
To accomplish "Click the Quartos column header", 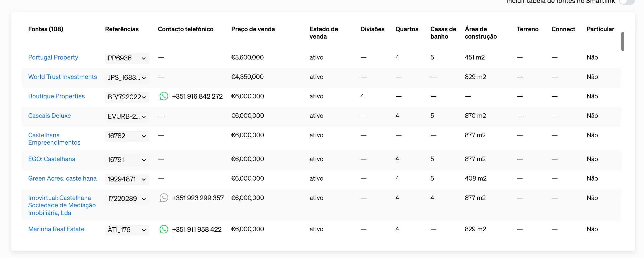I will [407, 29].
